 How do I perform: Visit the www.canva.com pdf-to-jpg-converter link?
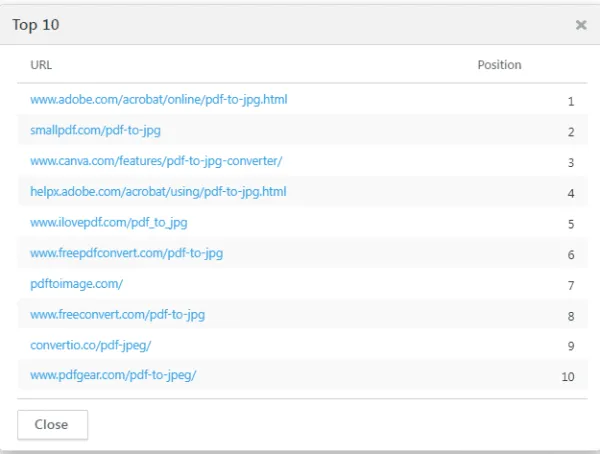[x=156, y=161]
